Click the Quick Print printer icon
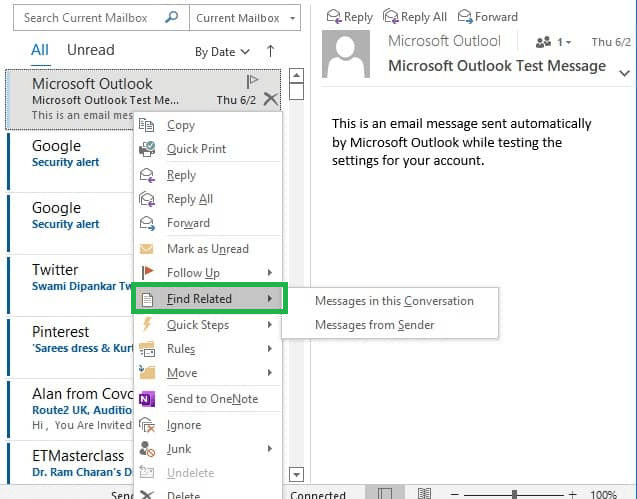The height and width of the screenshot is (499, 637). 147,149
